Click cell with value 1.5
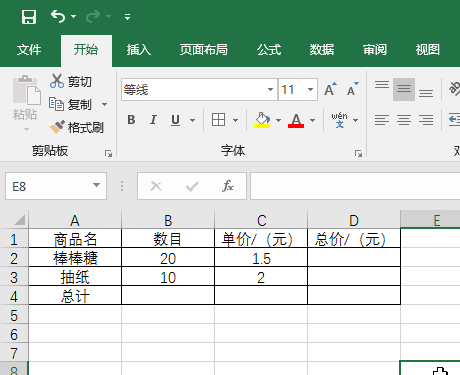 [261, 258]
